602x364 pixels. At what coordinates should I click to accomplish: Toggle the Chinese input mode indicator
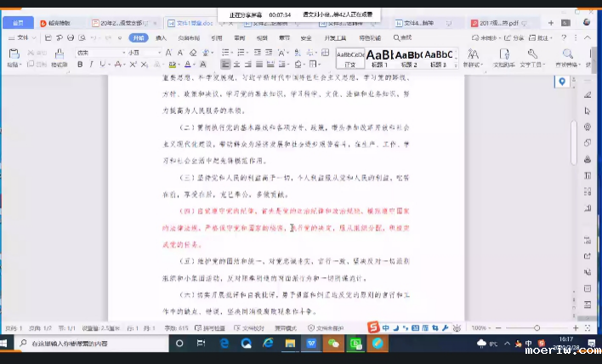tap(385, 328)
